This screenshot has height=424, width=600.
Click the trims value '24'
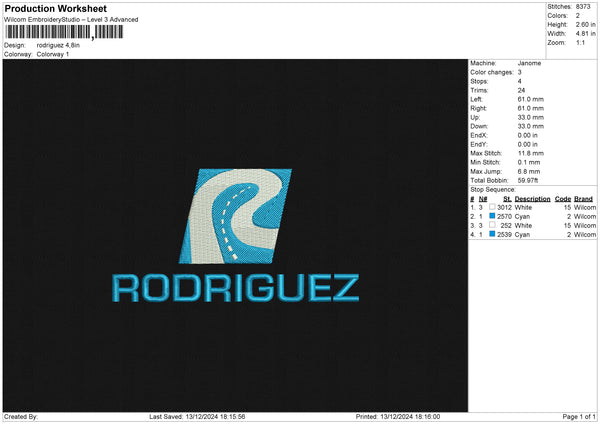(x=521, y=90)
